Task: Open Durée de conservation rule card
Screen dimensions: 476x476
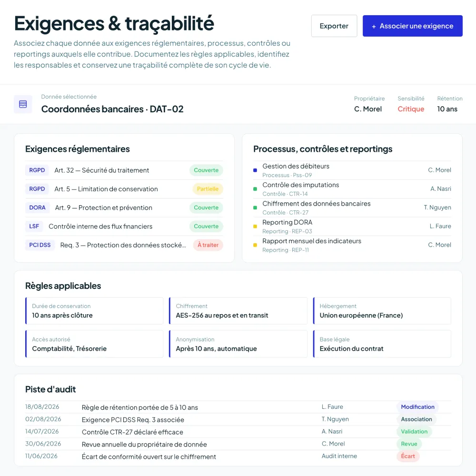Action: pos(94,311)
